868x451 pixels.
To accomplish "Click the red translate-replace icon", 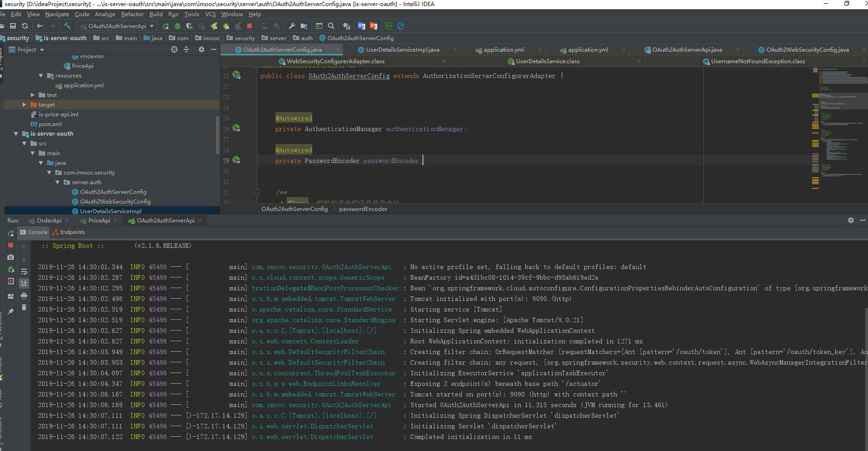I will click(x=374, y=26).
